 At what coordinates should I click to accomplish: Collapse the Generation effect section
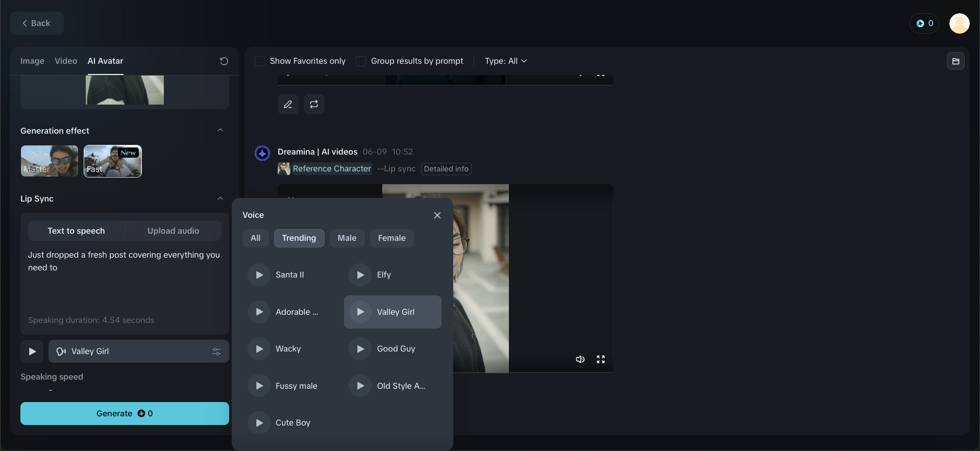pyautogui.click(x=220, y=131)
